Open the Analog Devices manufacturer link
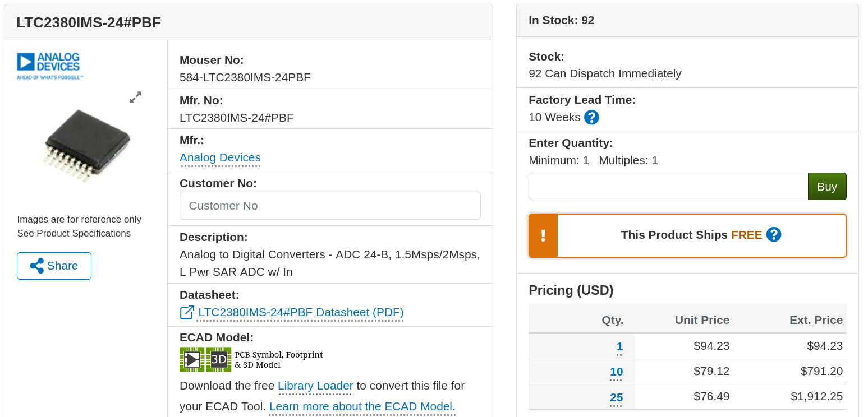The height and width of the screenshot is (417, 868). tap(220, 157)
